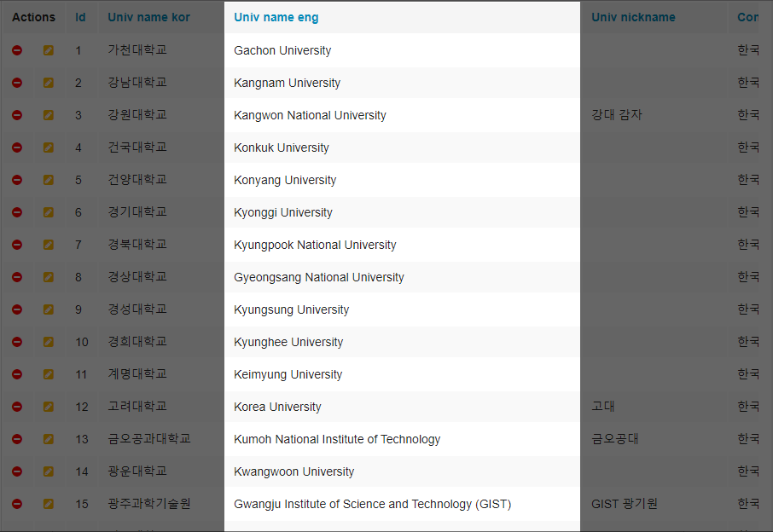Viewport: 773px width, 532px height.
Task: Sort by Id column header
Action: click(x=80, y=17)
